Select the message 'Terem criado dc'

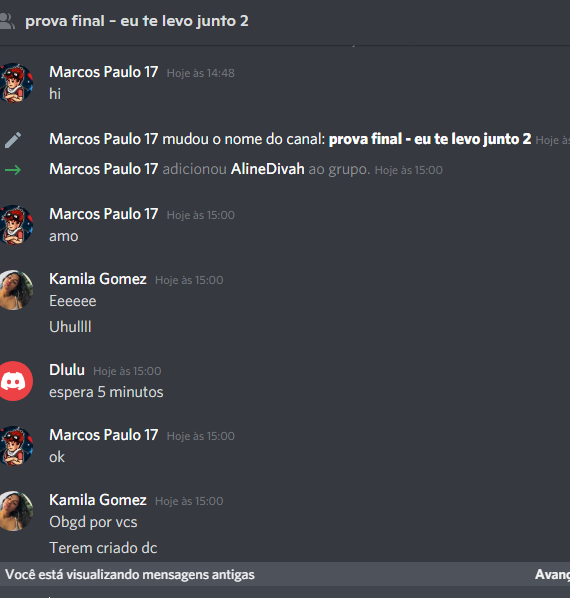coord(103,548)
